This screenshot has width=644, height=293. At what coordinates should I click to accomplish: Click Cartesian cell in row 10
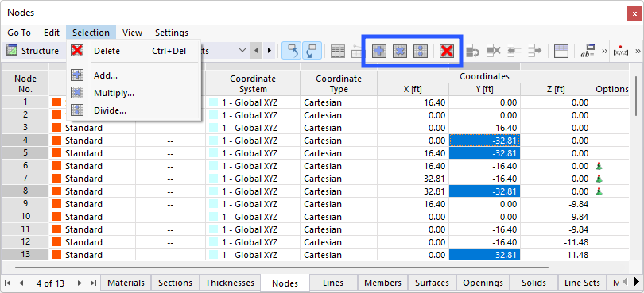point(339,216)
